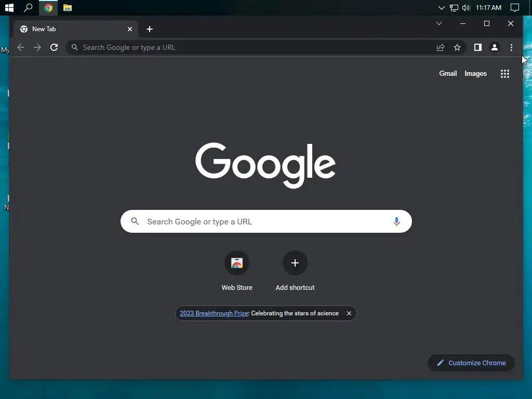Share this page icon in address bar
The height and width of the screenshot is (399, 532).
(441, 47)
